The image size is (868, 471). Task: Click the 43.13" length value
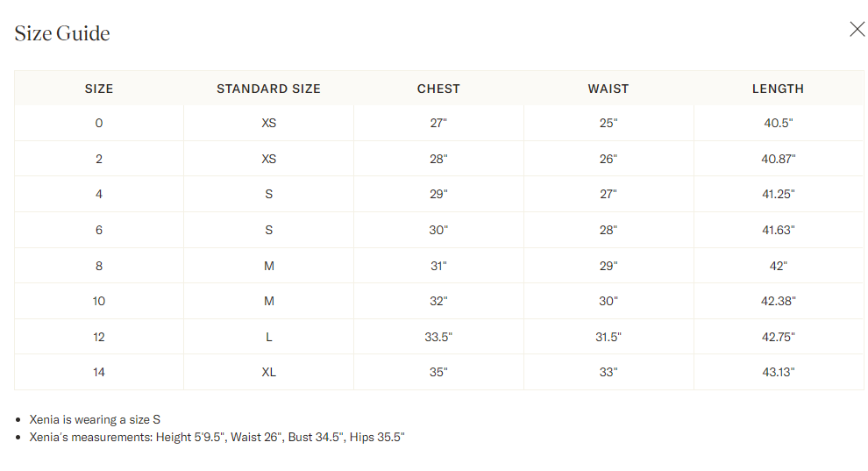779,372
